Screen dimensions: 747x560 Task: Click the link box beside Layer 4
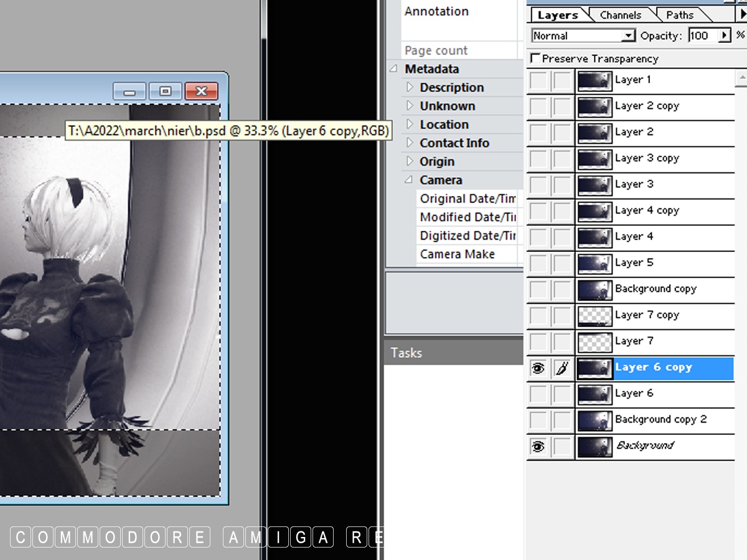click(x=562, y=238)
